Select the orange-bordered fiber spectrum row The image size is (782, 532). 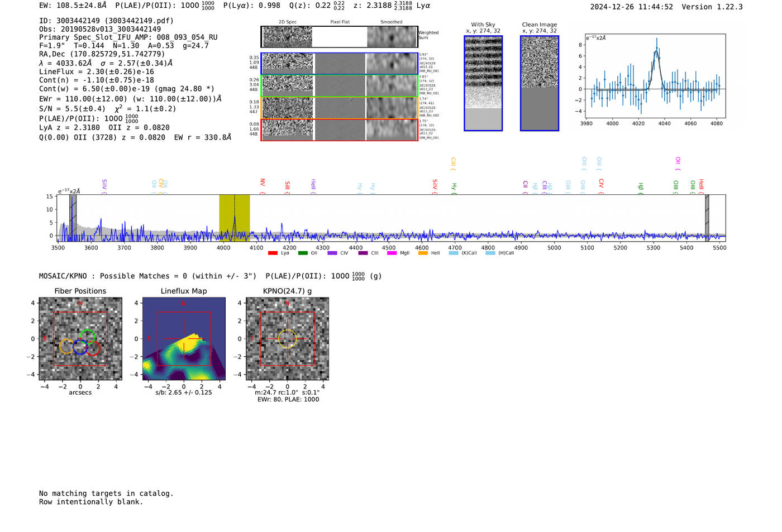(x=339, y=108)
